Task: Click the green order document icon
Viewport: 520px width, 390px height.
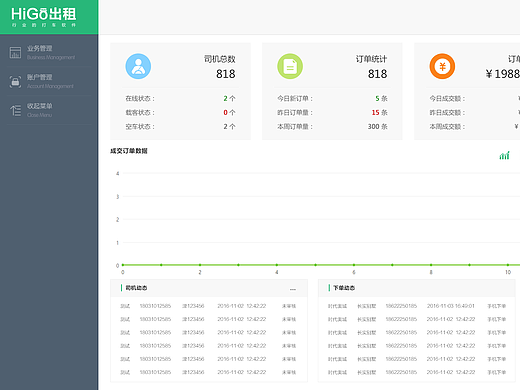Action: (x=290, y=66)
